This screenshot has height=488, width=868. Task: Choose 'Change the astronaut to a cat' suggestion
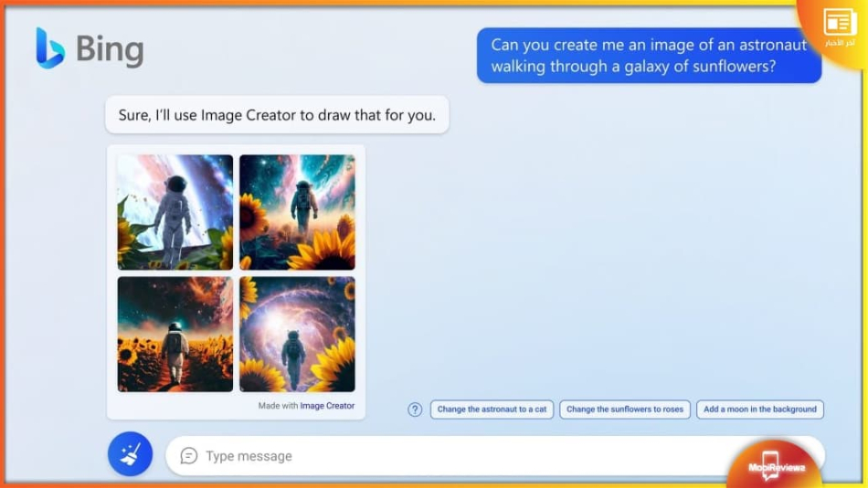click(x=492, y=409)
